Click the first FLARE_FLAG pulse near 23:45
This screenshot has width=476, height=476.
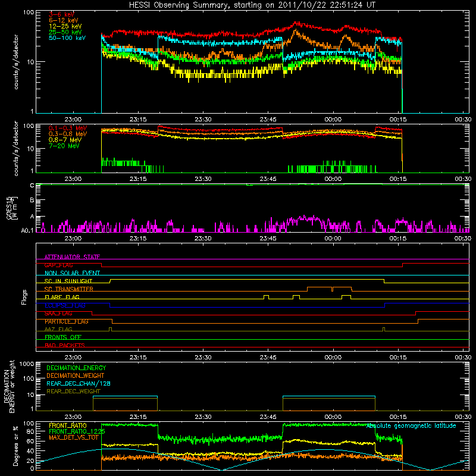click(266, 296)
